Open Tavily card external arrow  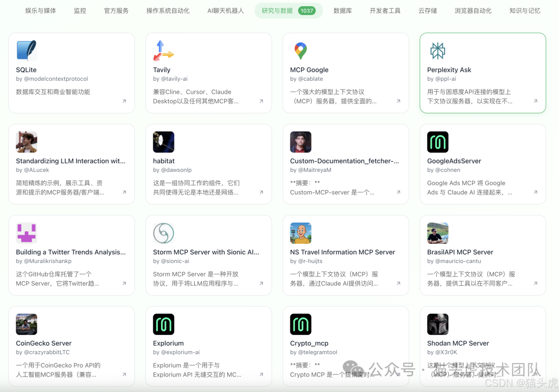click(x=261, y=101)
